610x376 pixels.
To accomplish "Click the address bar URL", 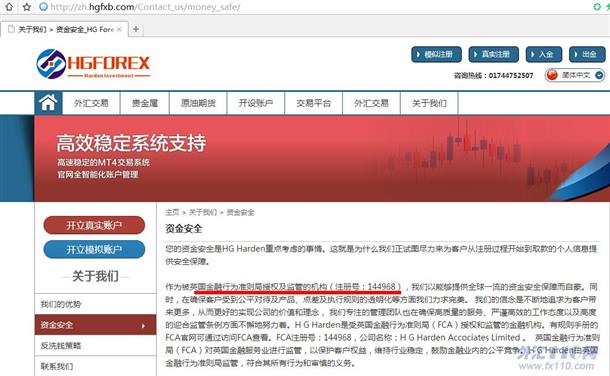I will (145, 7).
